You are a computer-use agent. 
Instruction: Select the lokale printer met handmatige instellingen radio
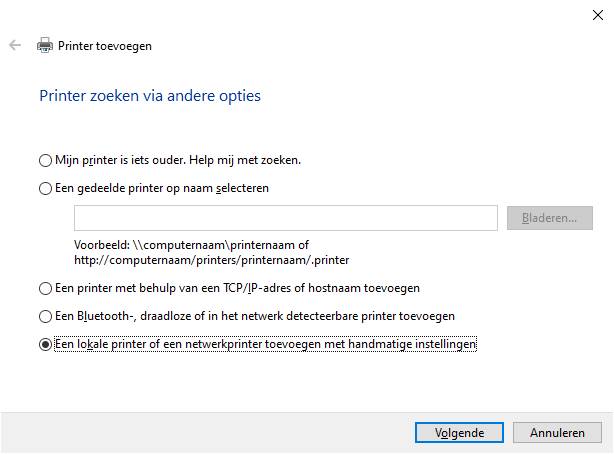coord(45,344)
